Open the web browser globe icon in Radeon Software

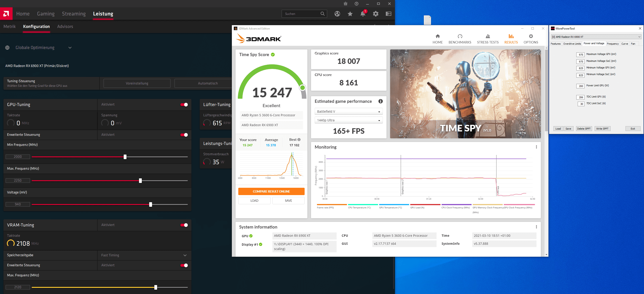[x=337, y=14]
